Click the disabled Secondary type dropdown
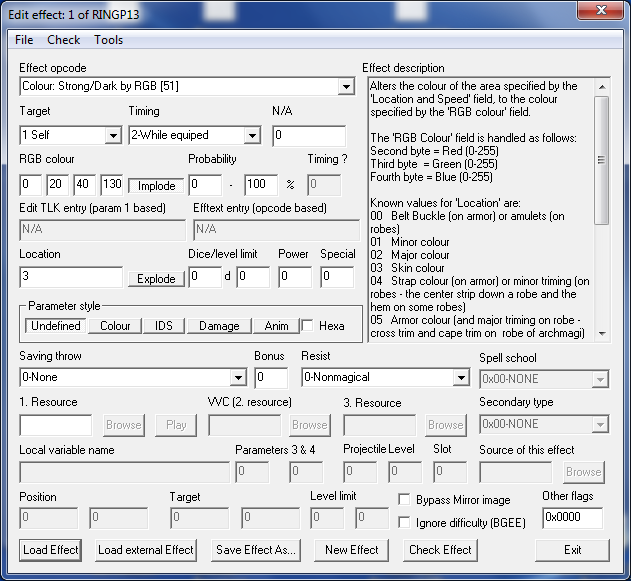Screen dimensions: 631x581 (544, 424)
